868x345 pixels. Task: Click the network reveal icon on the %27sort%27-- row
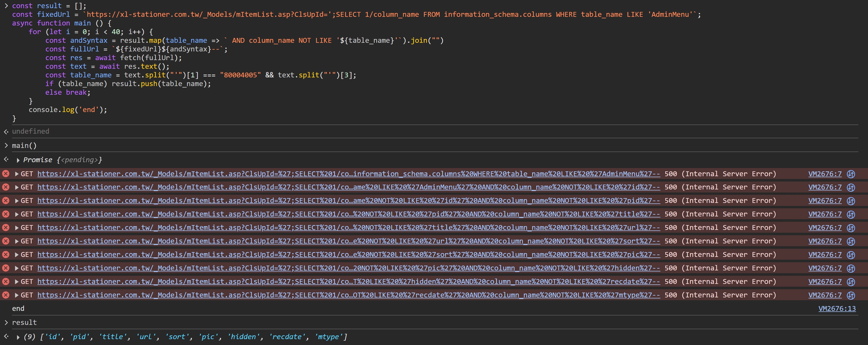click(x=851, y=241)
